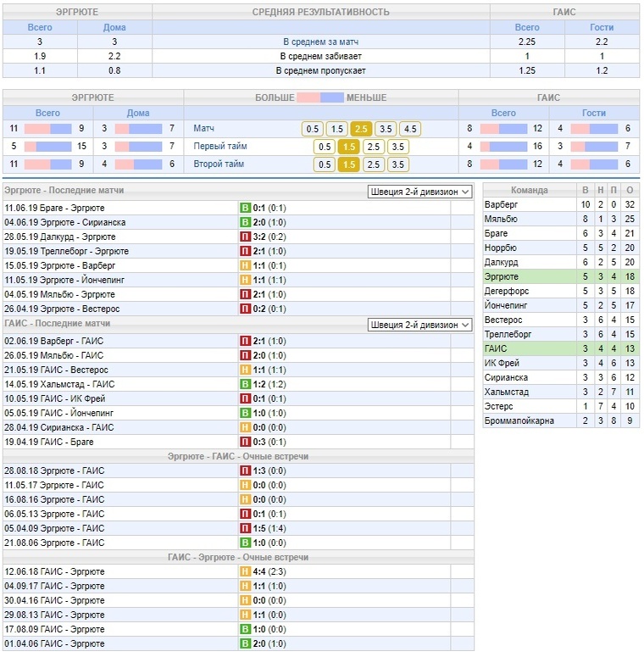Click 'В среднем за матч' link
The width and height of the screenshot is (644, 657).
pyautogui.click(x=321, y=42)
